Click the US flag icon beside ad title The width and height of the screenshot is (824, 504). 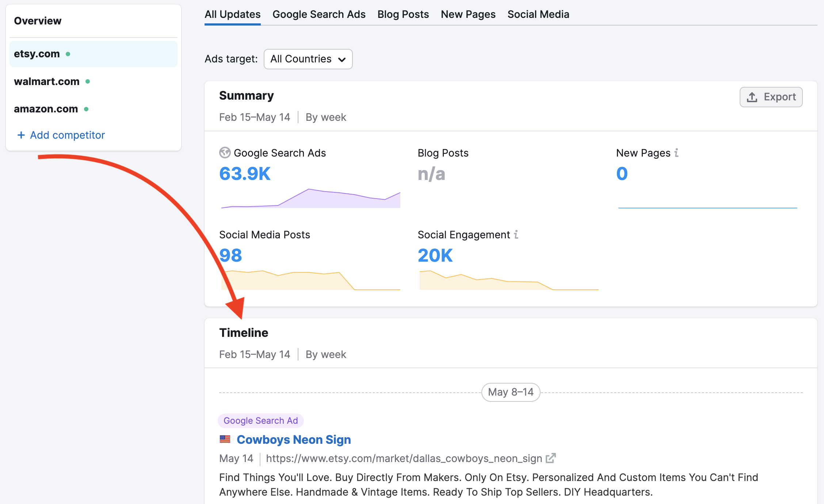coord(225,439)
